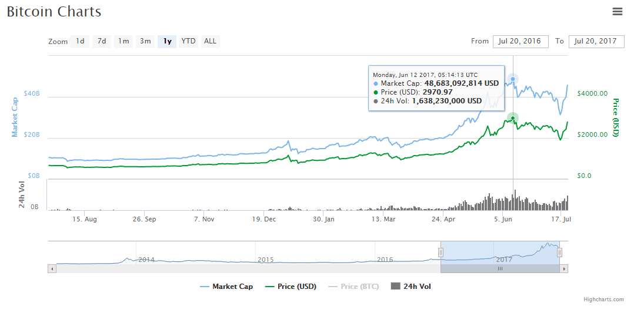This screenshot has width=644, height=313.
Task: Click the '7. Nov' axis label
Action: pos(204,220)
